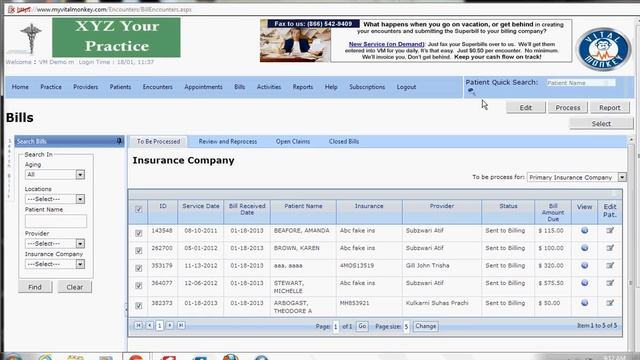This screenshot has height=360, width=640.
Task: Click the Patient Quick Search input
Action: click(x=580, y=83)
